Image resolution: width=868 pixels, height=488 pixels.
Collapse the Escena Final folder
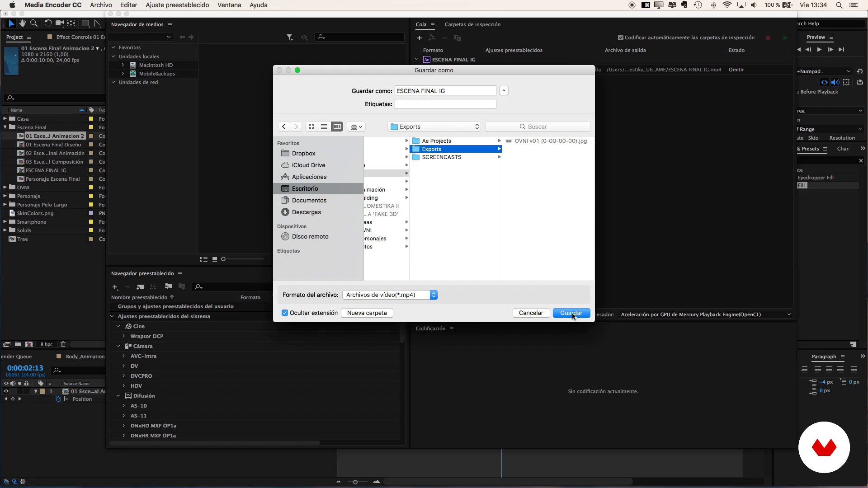5,127
